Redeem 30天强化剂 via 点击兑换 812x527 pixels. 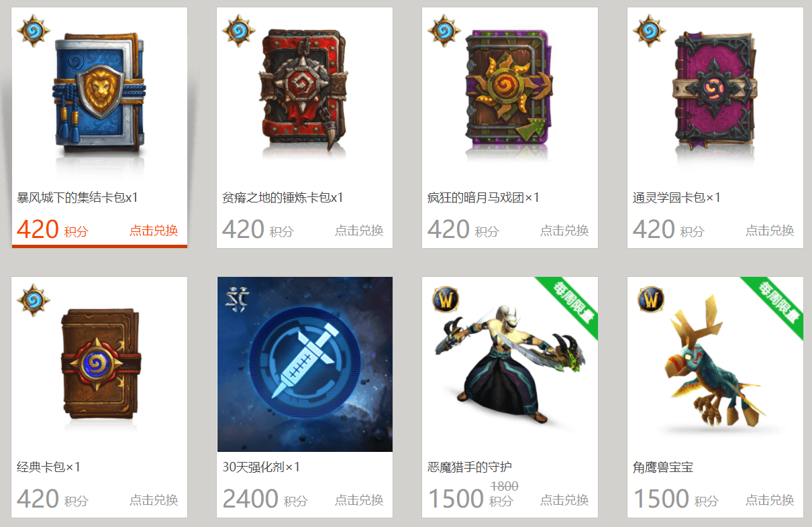pyautogui.click(x=359, y=500)
